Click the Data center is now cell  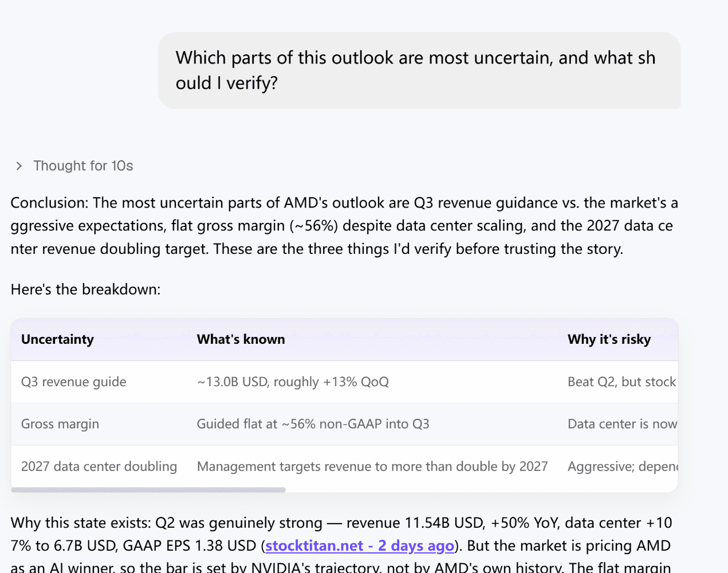pyautogui.click(x=622, y=424)
